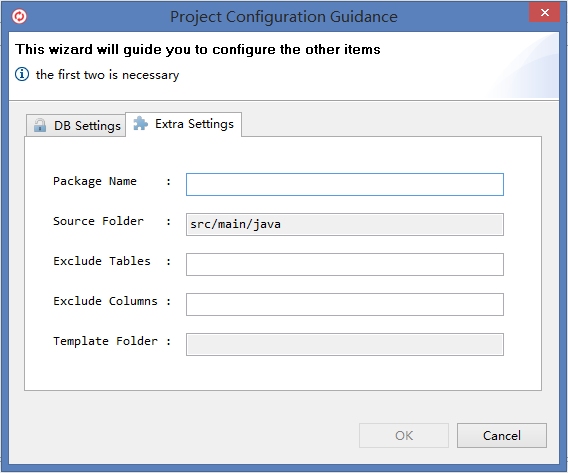Viewport: 568px width, 473px height.
Task: Cancel the configuration wizard
Action: point(502,435)
